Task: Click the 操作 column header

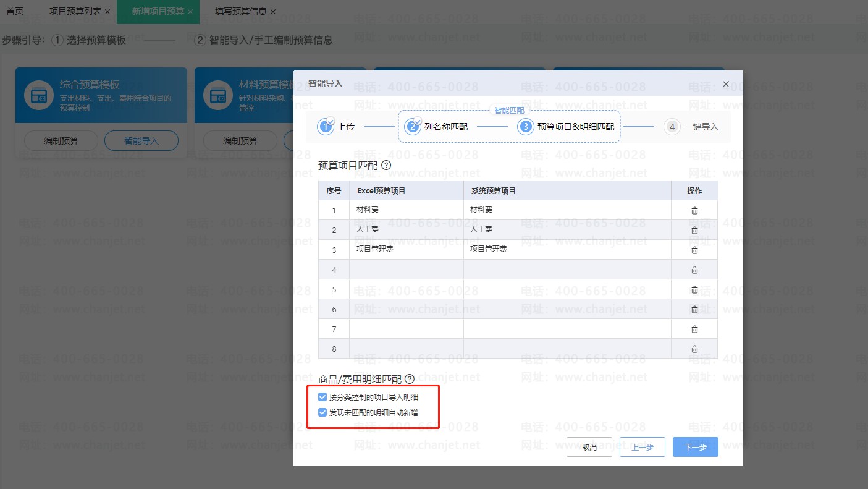Action: click(694, 190)
